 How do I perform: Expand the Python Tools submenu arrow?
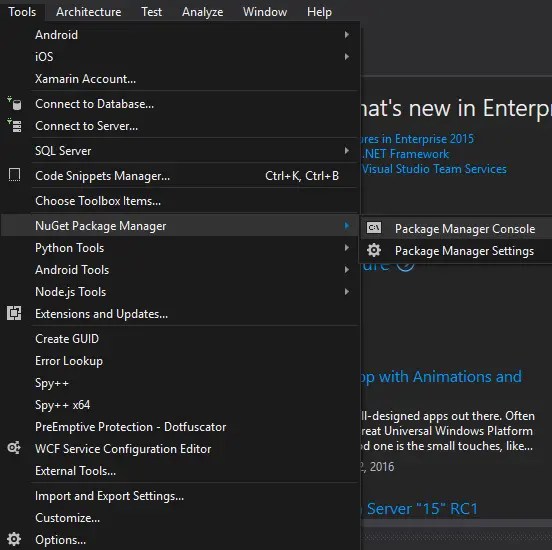tap(347, 248)
